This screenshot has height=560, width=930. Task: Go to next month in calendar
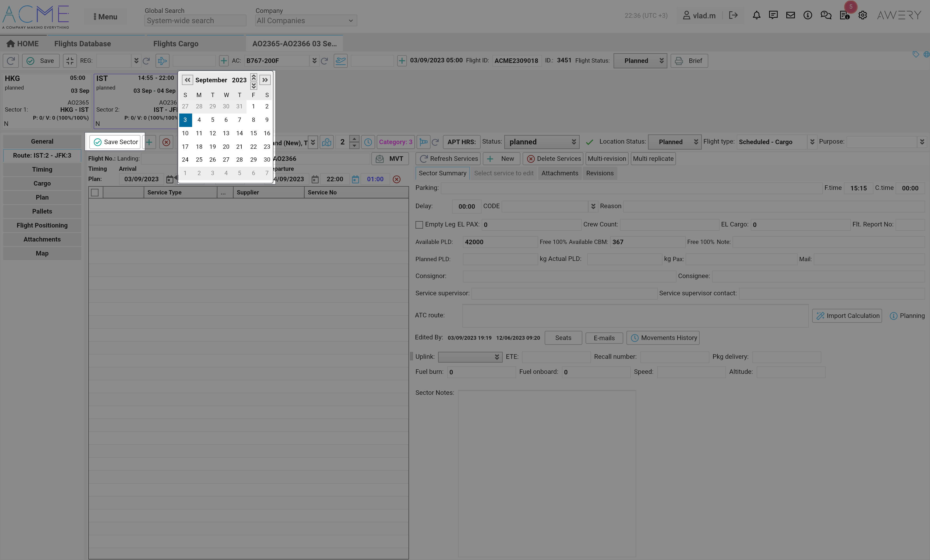point(265,80)
